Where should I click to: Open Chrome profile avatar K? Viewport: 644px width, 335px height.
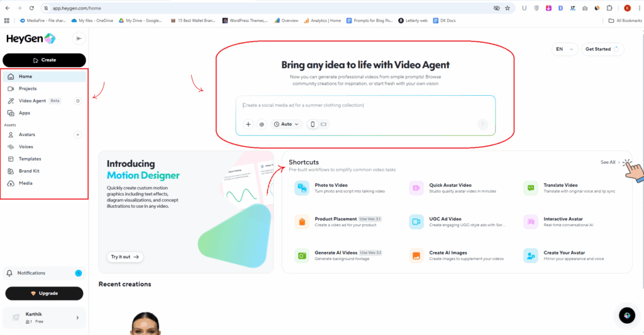tap(627, 8)
